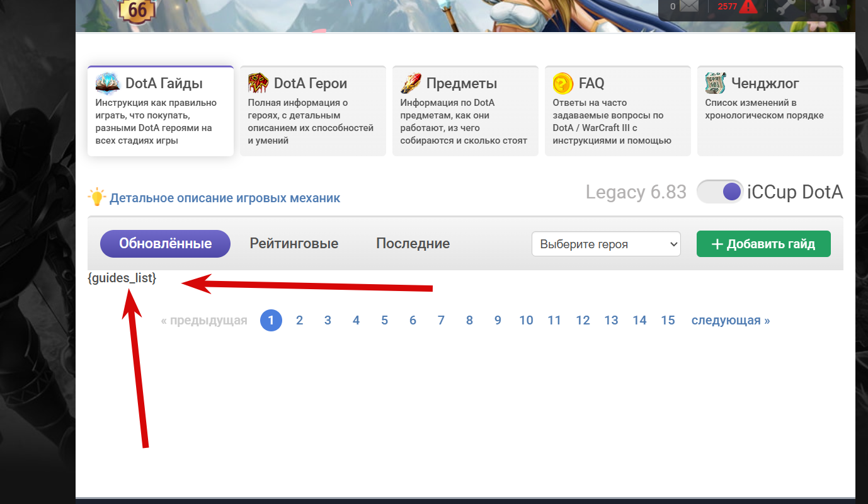Open the DotA Гайды section card
The width and height of the screenshot is (868, 504).
161,111
